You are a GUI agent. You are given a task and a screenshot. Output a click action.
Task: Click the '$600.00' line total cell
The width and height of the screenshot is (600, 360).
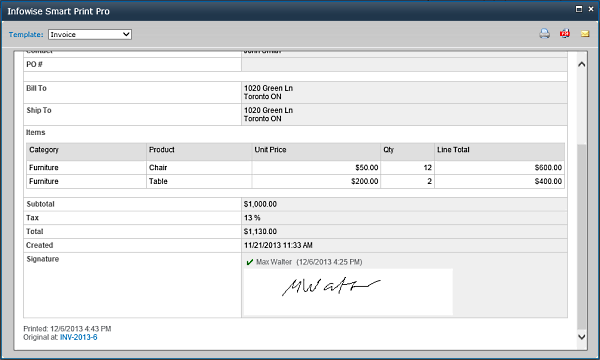tap(500, 168)
